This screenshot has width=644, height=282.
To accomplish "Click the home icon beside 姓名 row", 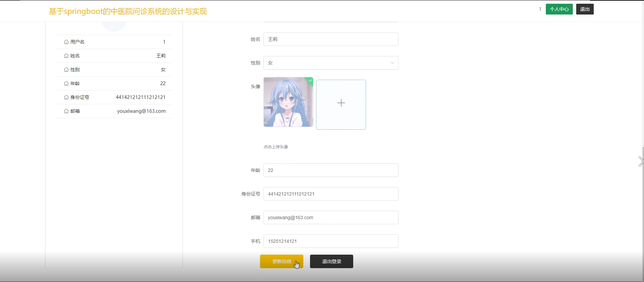I will pyautogui.click(x=66, y=56).
